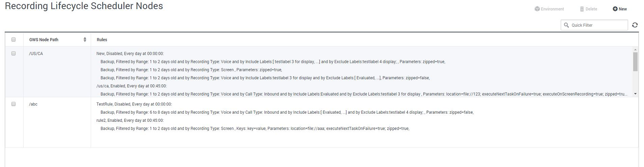This screenshot has height=167, width=644.
Task: Open the Environment cube button
Action: 549,9
